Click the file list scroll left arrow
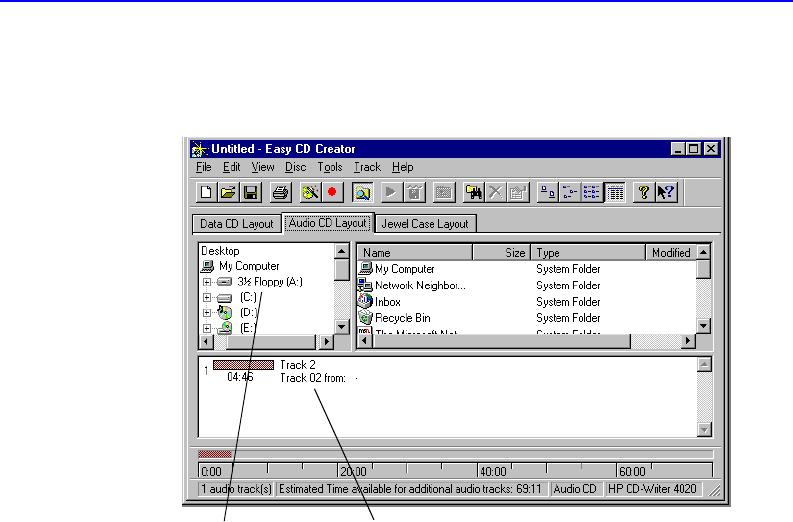 [365, 341]
